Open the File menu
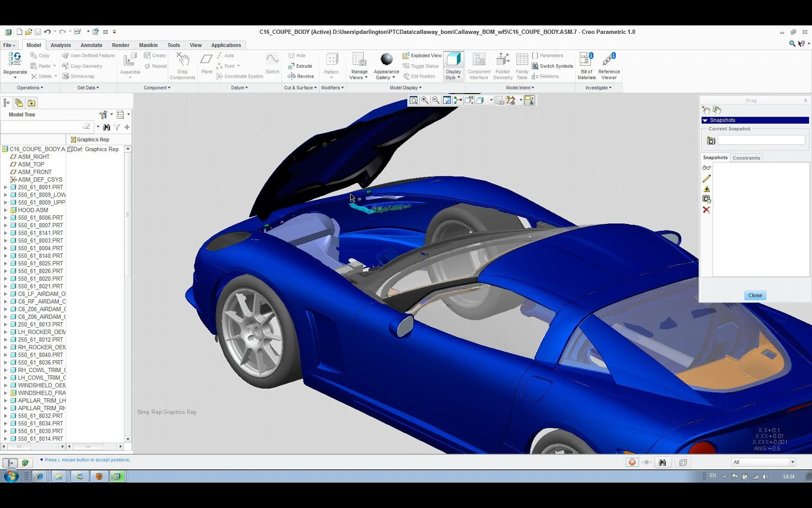The image size is (812, 508). point(9,45)
